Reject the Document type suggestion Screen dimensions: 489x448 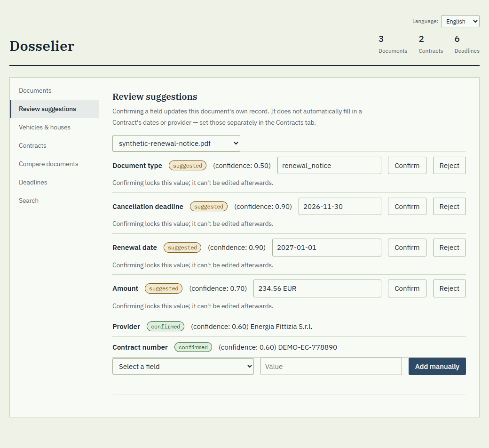pyautogui.click(x=450, y=166)
